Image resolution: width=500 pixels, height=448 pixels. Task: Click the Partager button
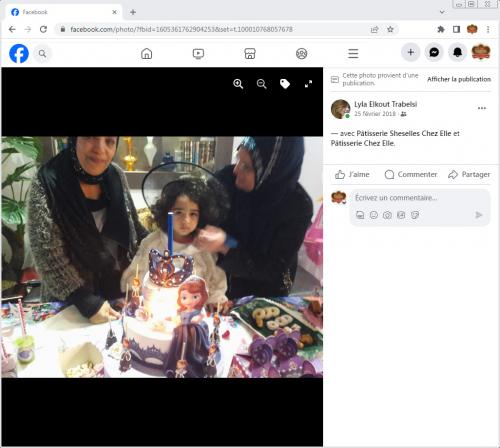coord(469,174)
